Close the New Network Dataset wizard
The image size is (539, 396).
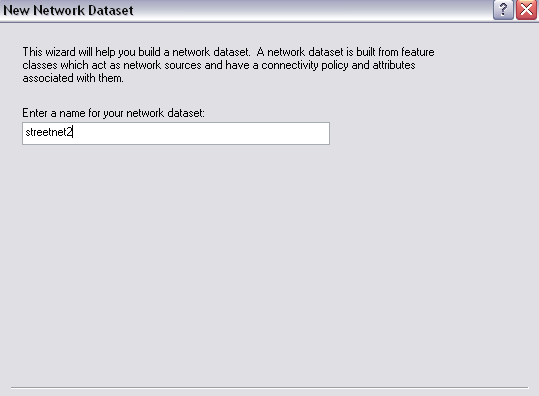(x=526, y=10)
